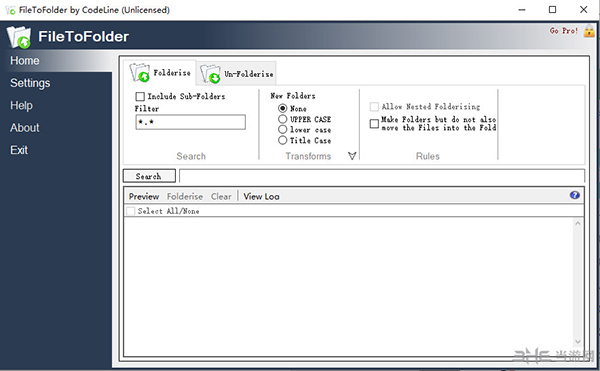The image size is (600, 371).
Task: Click the Go Pro! link
Action: coord(564,31)
